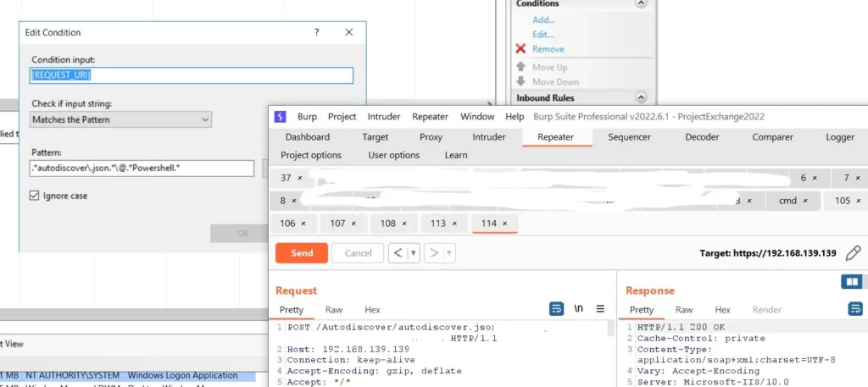Close Repeater tab 37

pos(299,178)
